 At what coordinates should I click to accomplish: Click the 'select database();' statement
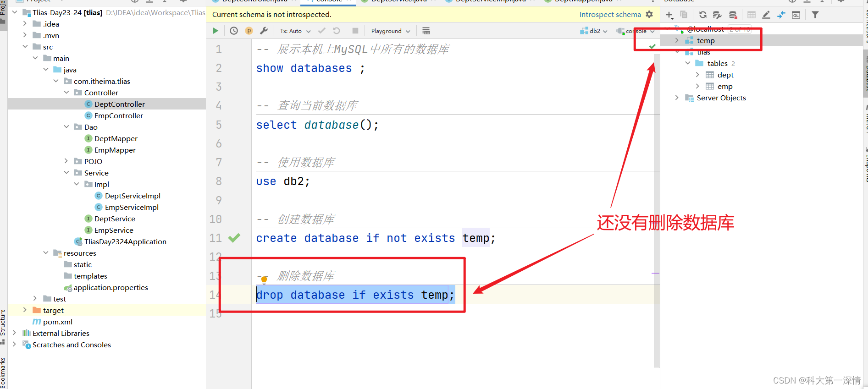point(317,125)
